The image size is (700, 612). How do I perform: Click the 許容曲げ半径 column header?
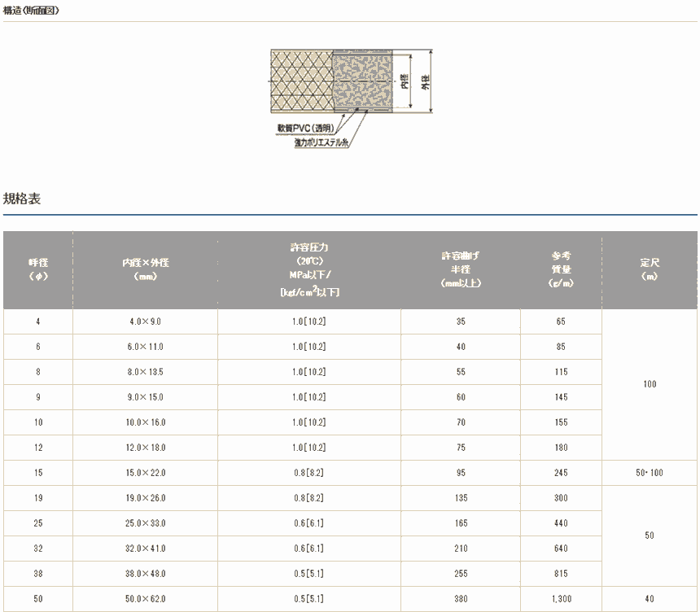pos(461,269)
